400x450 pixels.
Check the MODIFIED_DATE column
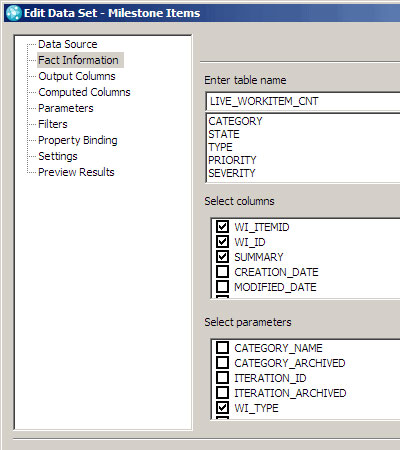click(222, 286)
